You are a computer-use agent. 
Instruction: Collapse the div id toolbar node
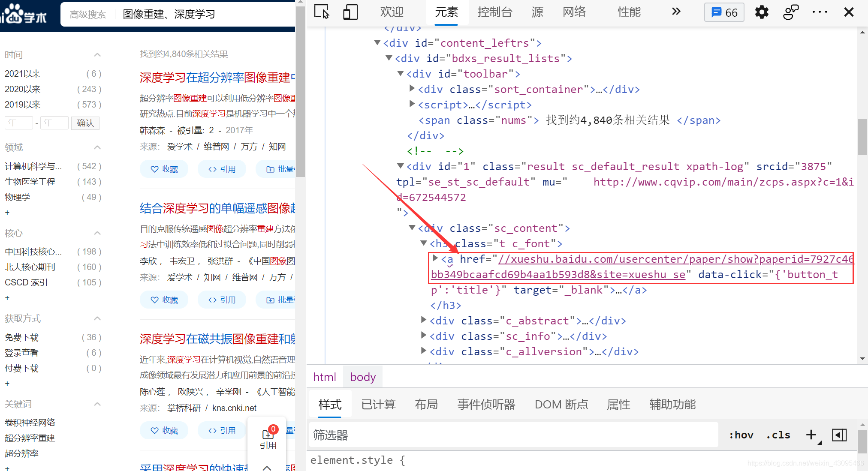coord(401,74)
